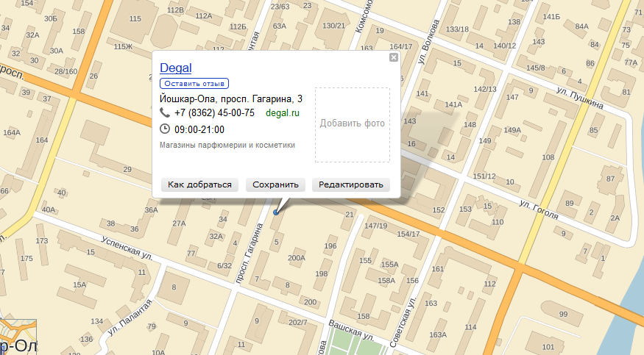Click building number 158А
644x355 pixels.
click(386, 280)
